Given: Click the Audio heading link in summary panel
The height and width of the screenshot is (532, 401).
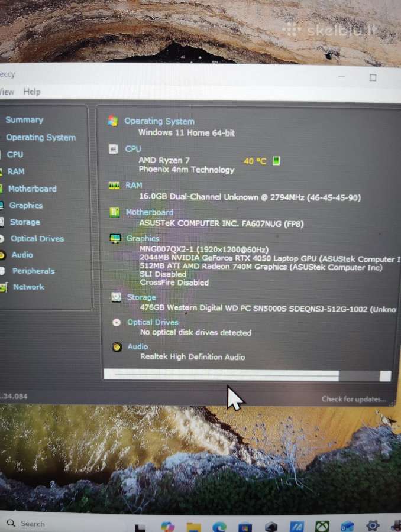Looking at the screenshot, I should pos(138,346).
